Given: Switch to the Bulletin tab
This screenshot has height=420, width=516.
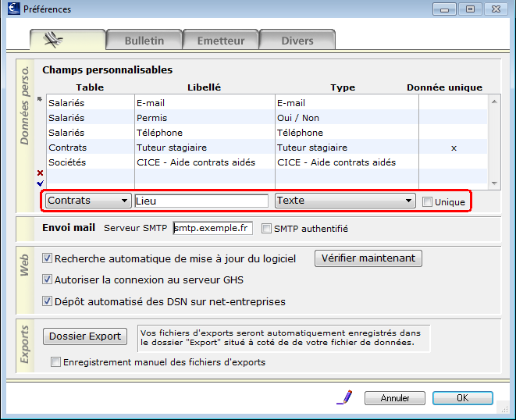Looking at the screenshot, I should (x=144, y=40).
